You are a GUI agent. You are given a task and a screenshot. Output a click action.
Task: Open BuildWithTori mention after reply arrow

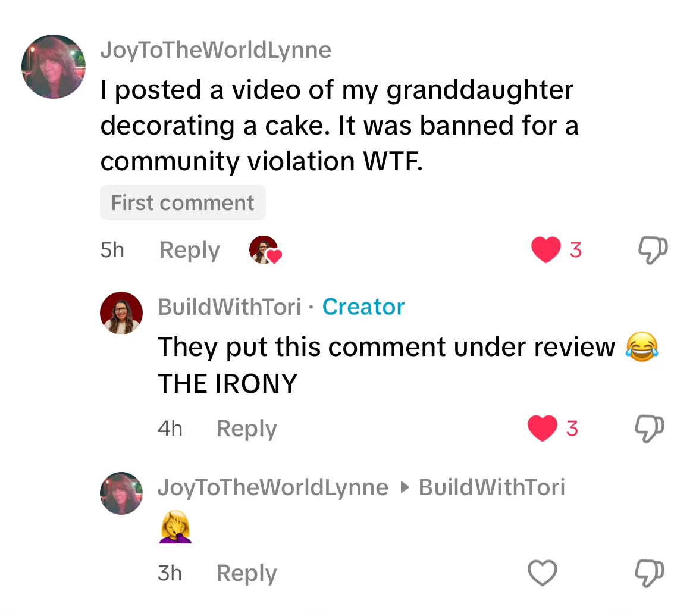coord(492,487)
